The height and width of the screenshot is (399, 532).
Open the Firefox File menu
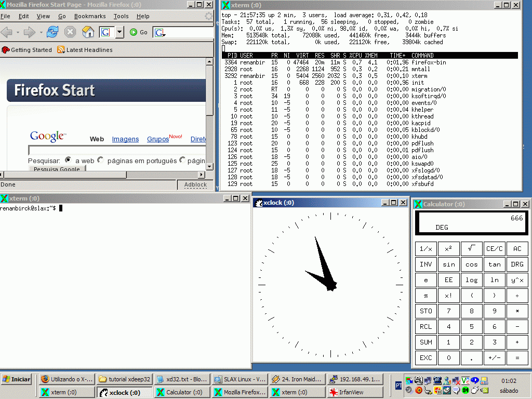pyautogui.click(x=5, y=16)
